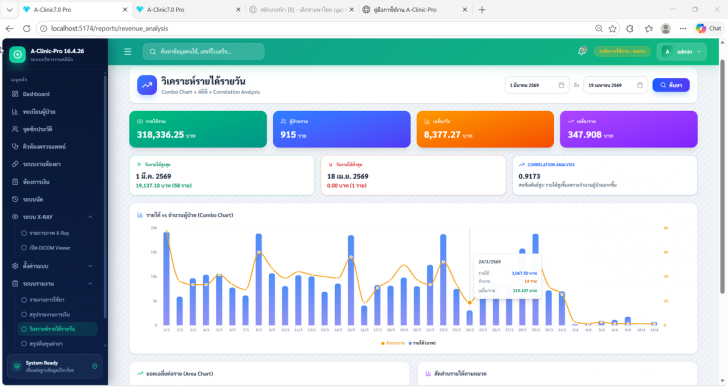Image resolution: width=728 pixels, height=387 pixels.
Task: Click the header search input field
Action: 203,52
